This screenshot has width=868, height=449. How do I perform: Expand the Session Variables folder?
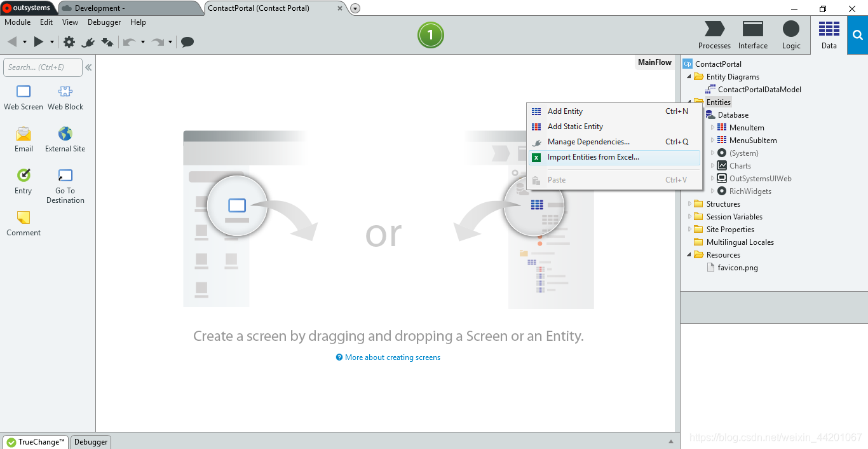click(x=689, y=217)
